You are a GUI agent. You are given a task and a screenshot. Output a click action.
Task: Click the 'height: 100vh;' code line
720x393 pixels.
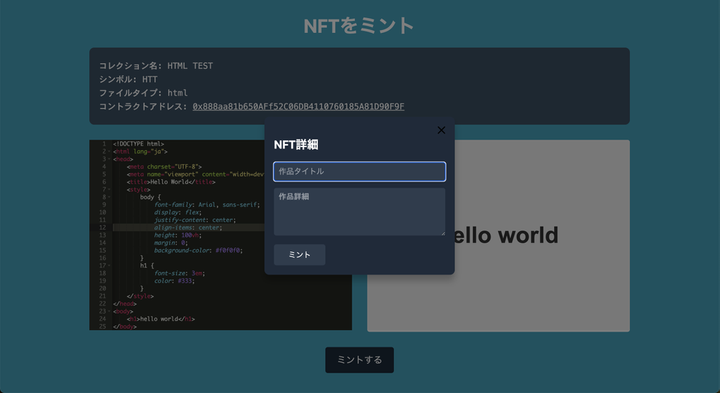click(178, 235)
